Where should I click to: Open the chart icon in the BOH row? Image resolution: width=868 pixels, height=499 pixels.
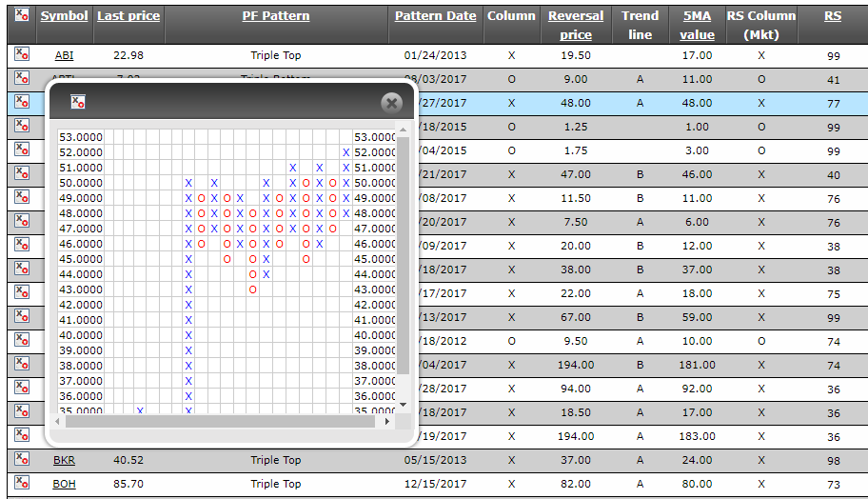[22, 483]
